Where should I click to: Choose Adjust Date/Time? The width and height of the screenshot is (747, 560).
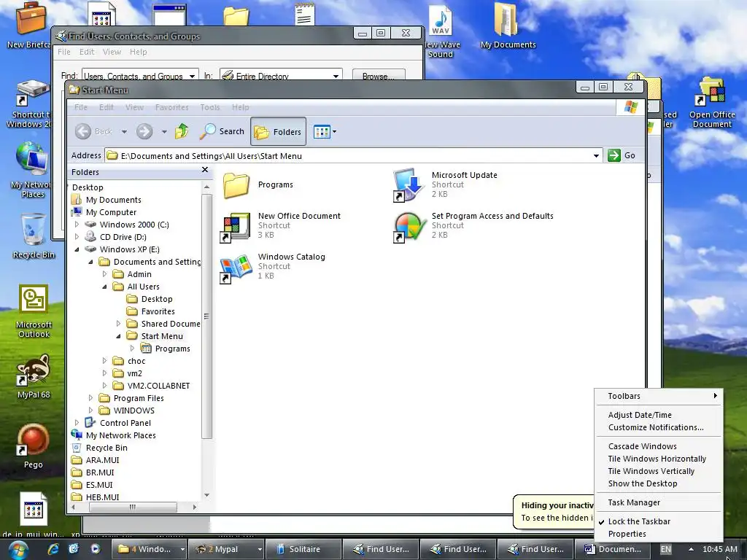(659, 415)
